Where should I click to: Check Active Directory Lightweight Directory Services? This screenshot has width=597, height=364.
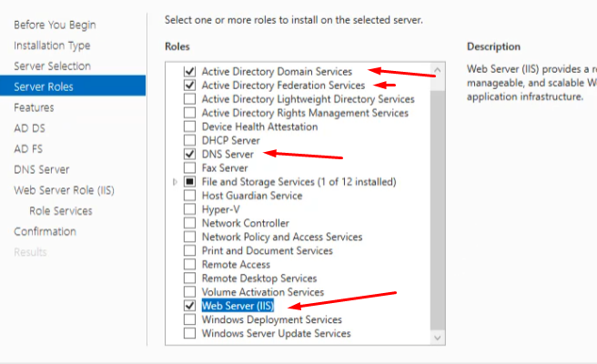189,99
